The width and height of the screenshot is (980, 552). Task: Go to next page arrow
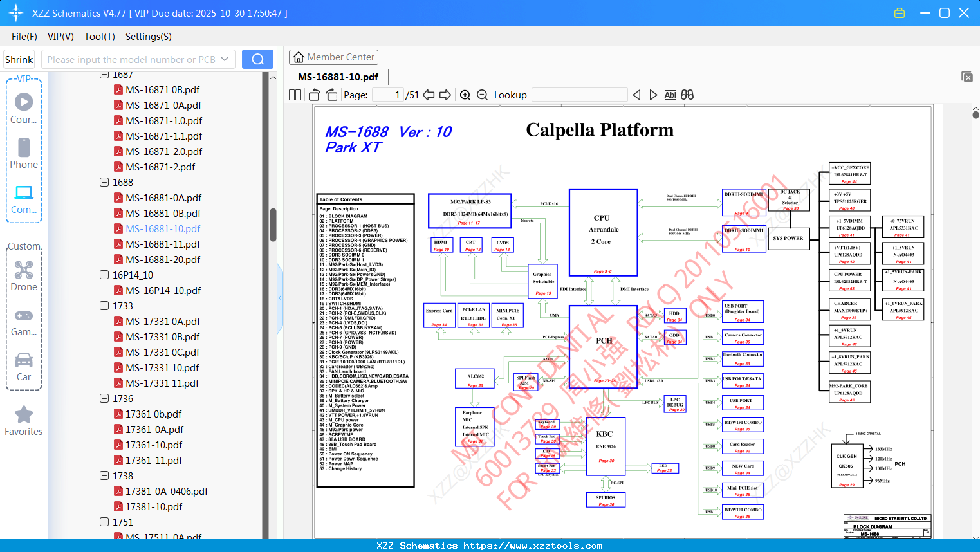coord(445,95)
